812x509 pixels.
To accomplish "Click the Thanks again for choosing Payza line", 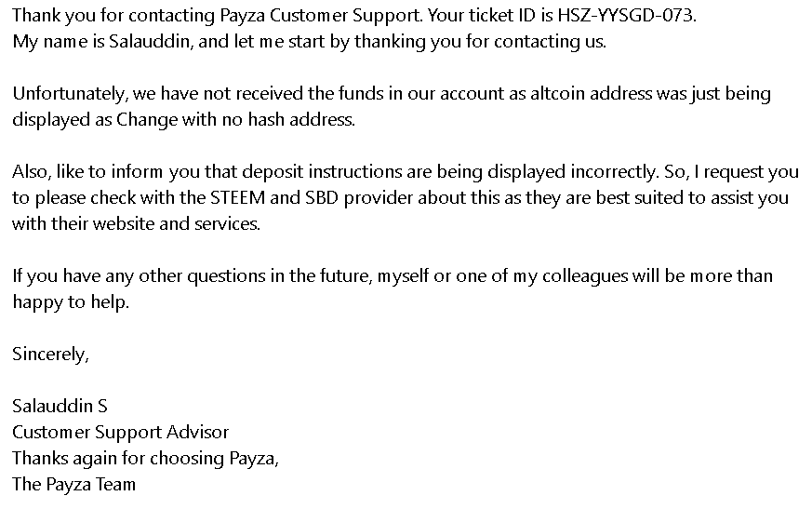I will tap(145, 459).
